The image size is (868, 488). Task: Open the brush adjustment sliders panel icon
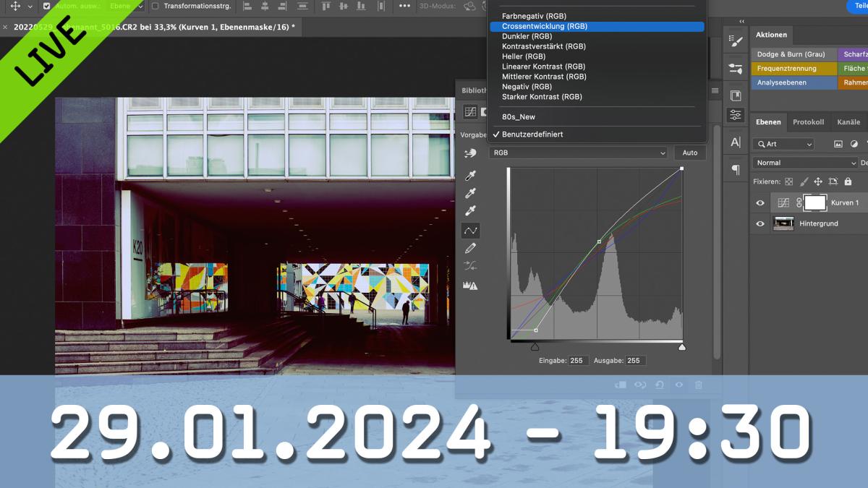pyautogui.click(x=736, y=69)
